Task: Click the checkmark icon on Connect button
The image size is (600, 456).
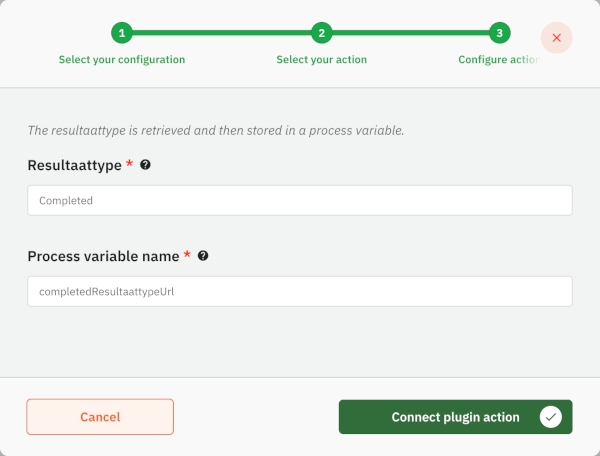Action: click(x=550, y=417)
